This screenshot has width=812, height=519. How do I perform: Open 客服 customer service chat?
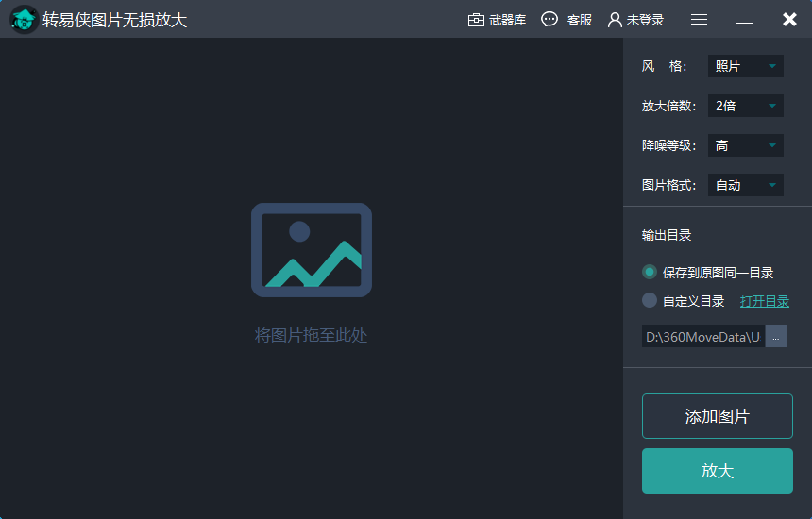(x=567, y=20)
